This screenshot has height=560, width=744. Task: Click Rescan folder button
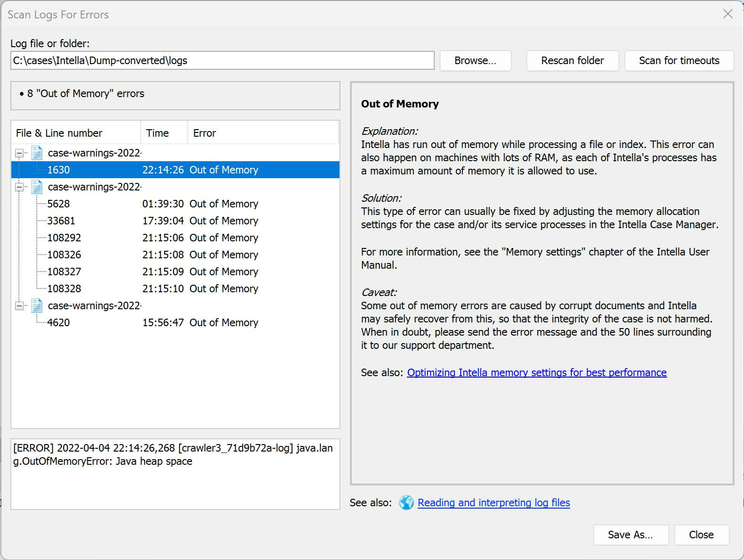572,61
